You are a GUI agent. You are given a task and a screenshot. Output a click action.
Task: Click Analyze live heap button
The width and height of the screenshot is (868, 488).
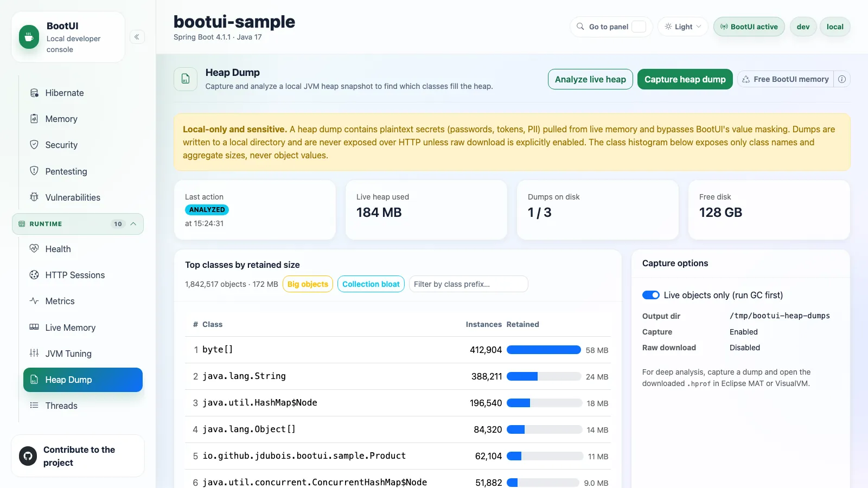tap(590, 79)
